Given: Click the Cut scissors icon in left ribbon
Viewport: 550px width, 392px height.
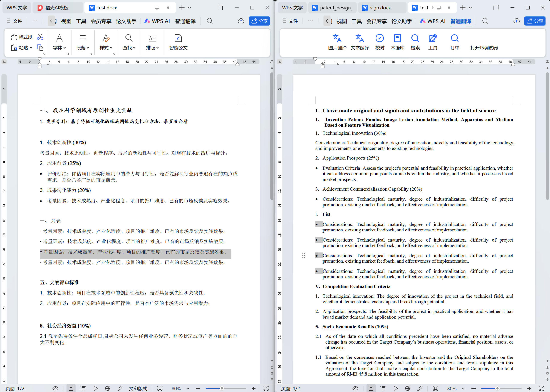Looking at the screenshot, I should 40,37.
